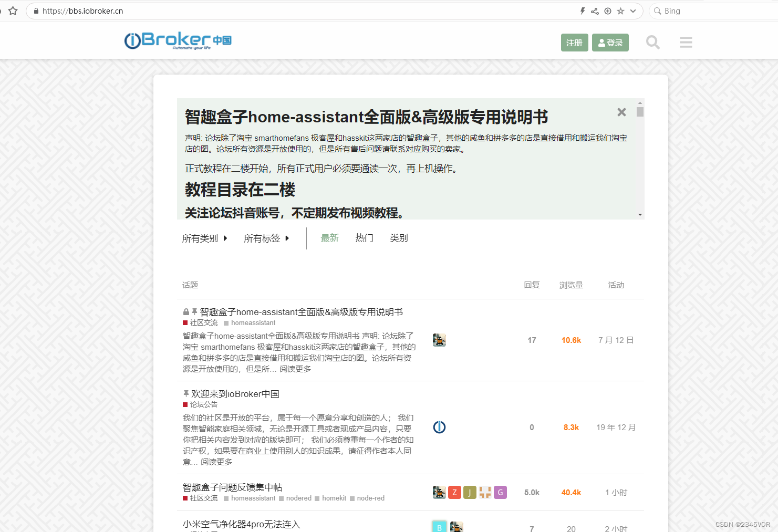Open the hamburger menu
Screen dimensions: 778x532
coord(686,43)
